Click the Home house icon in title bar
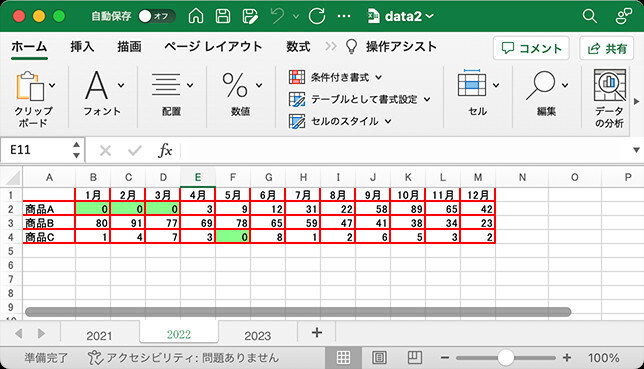 coord(196,16)
